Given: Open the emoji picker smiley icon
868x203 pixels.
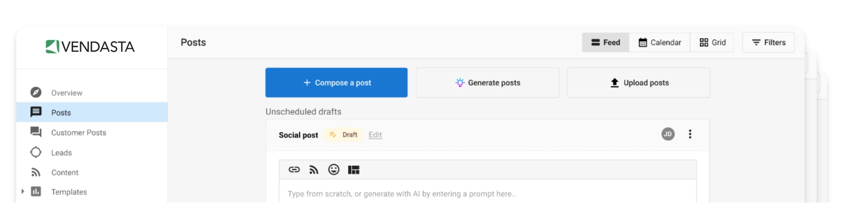Looking at the screenshot, I should click(334, 170).
